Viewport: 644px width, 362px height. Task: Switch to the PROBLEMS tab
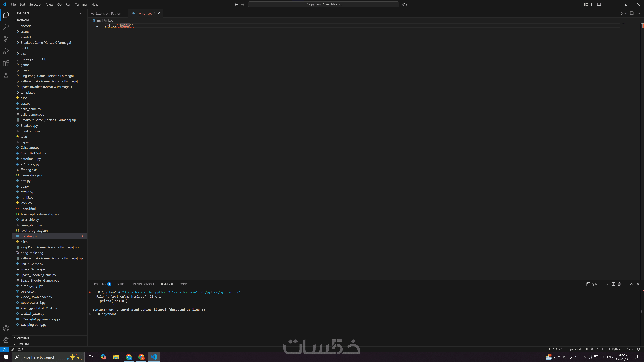pyautogui.click(x=99, y=284)
